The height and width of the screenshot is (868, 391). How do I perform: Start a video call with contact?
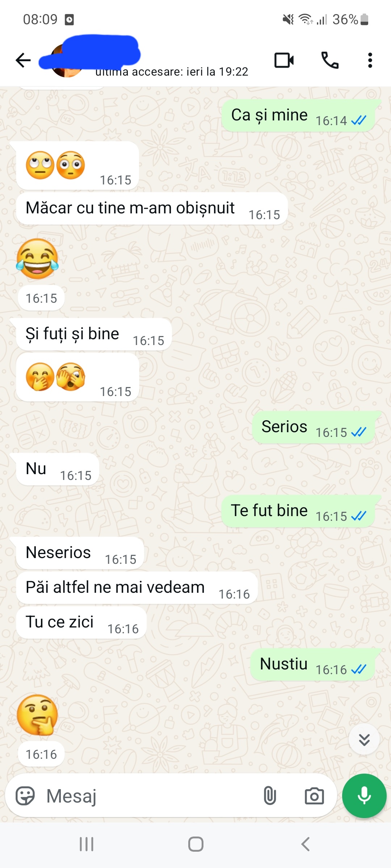click(284, 60)
